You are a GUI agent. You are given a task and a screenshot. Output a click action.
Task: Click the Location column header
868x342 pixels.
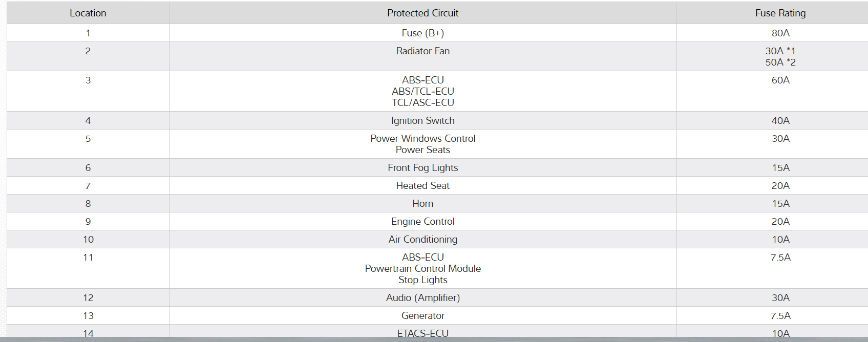tap(88, 13)
